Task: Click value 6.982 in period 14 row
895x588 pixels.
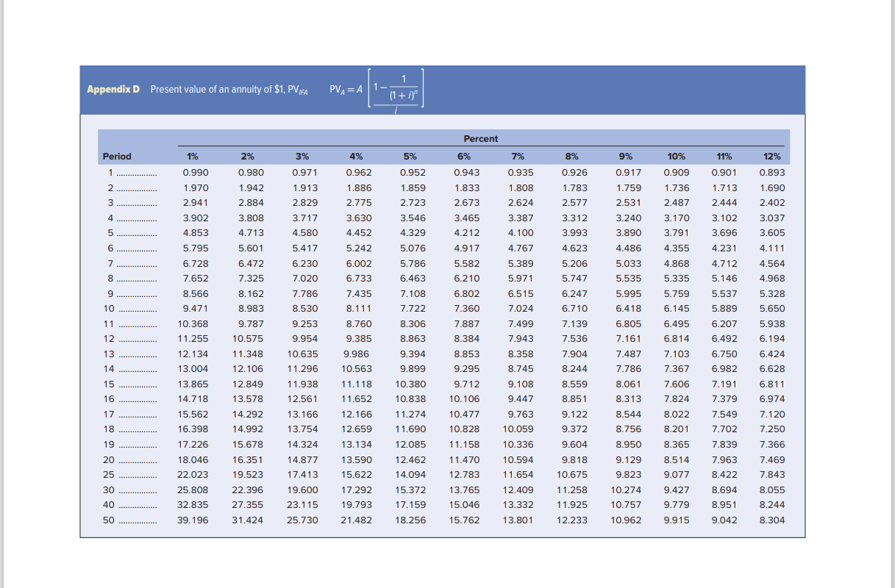Action: [x=724, y=369]
